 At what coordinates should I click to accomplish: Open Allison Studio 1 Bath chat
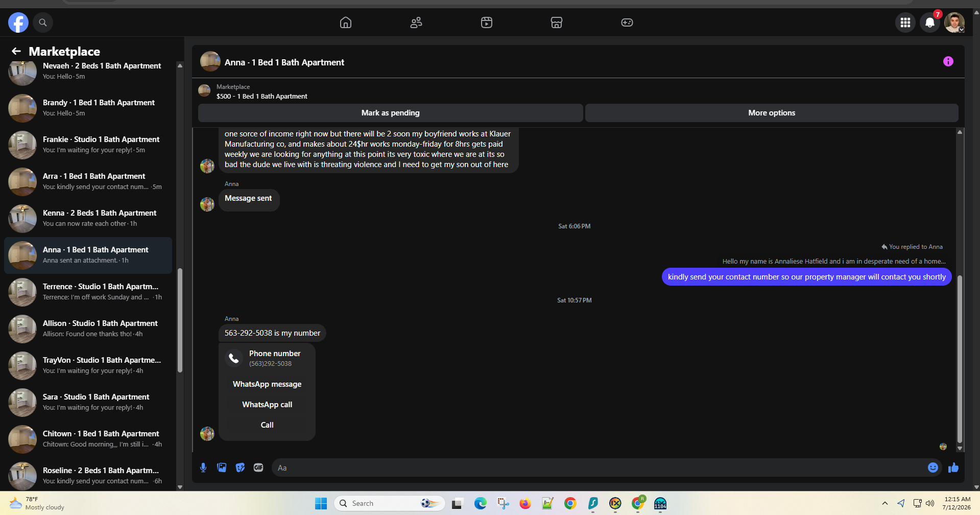pyautogui.click(x=88, y=329)
